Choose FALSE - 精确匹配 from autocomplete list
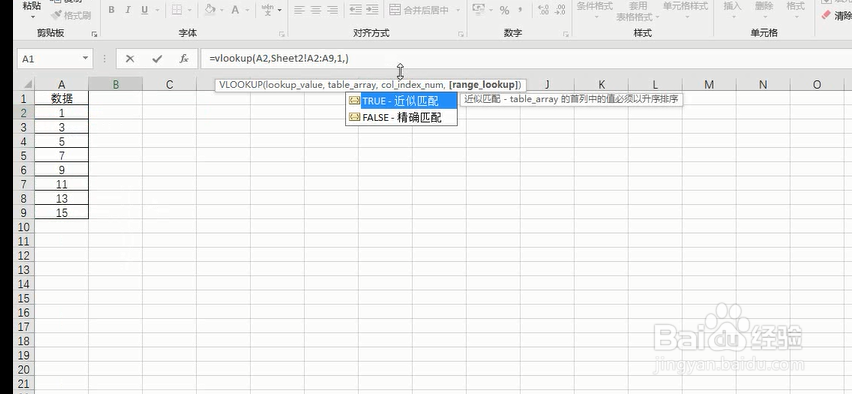852x394 pixels. coord(401,117)
